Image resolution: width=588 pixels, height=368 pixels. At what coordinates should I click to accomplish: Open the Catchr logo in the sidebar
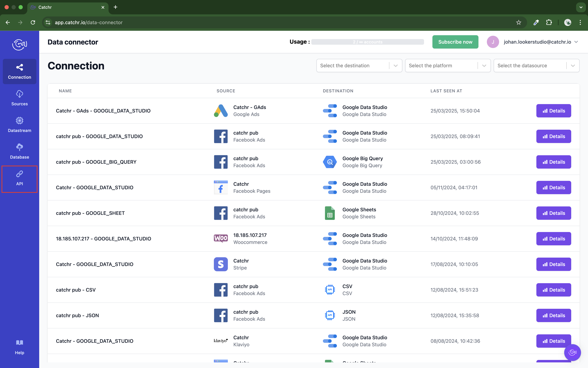19,45
